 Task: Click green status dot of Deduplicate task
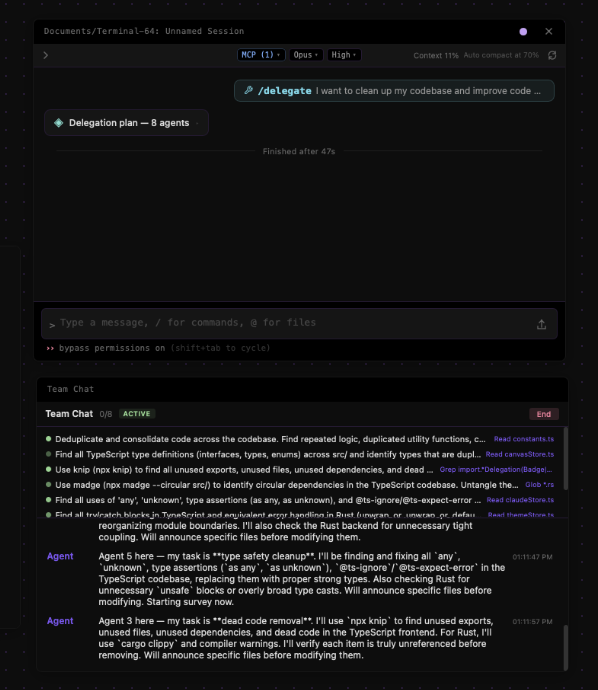[x=48, y=439]
